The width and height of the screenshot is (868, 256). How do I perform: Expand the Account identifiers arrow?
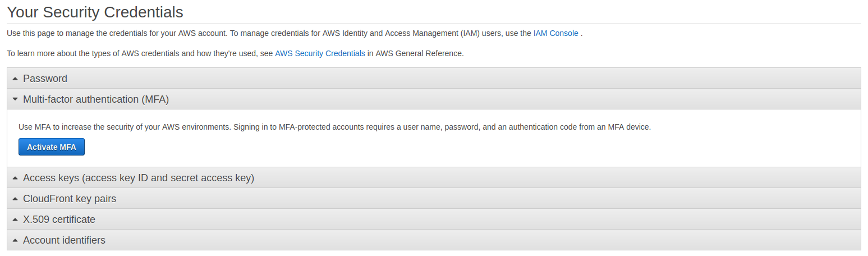coord(15,240)
